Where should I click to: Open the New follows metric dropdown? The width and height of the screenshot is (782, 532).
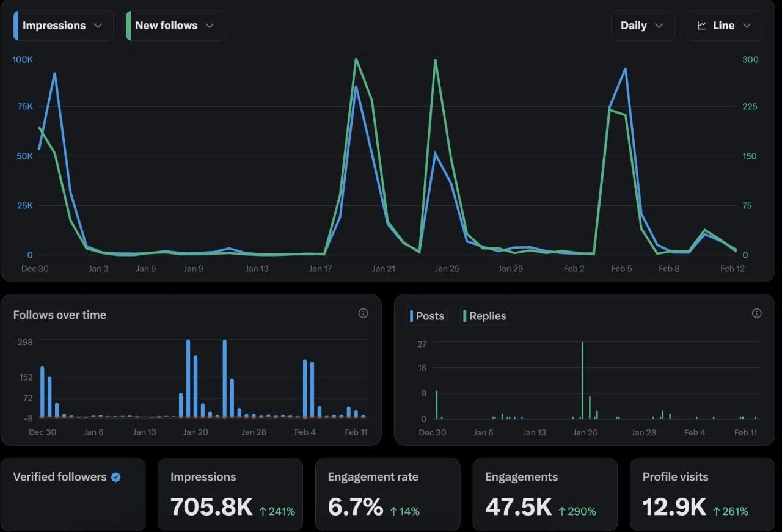pos(175,26)
